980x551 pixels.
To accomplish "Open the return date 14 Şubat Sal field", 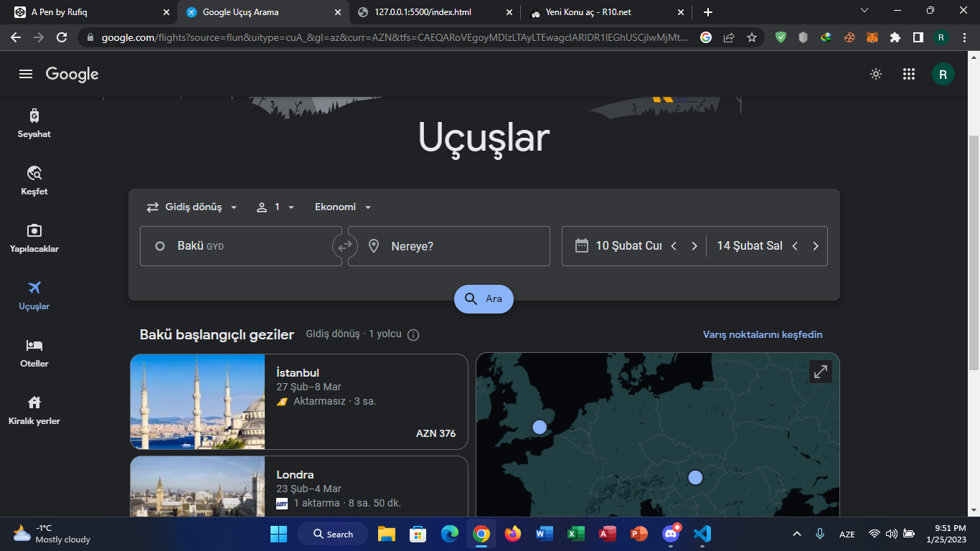I will (749, 246).
